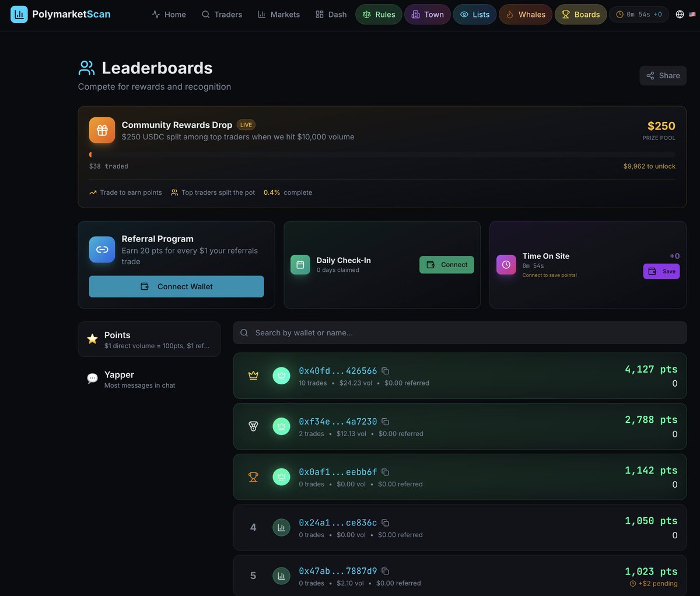Viewport: 700px width, 596px height.
Task: Open wallet 0xf34e...4a7230
Action: click(x=338, y=422)
